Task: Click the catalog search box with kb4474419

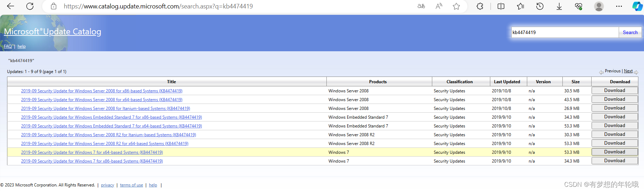Action: 565,32
